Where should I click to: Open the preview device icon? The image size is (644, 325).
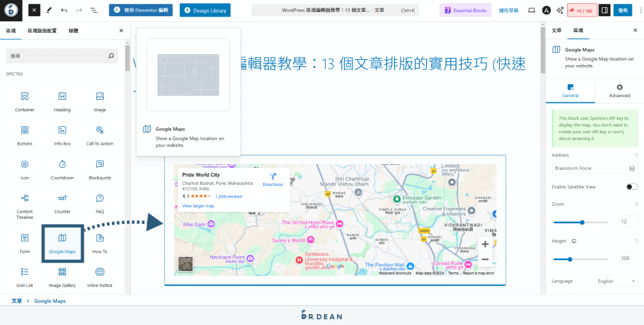pyautogui.click(x=531, y=10)
